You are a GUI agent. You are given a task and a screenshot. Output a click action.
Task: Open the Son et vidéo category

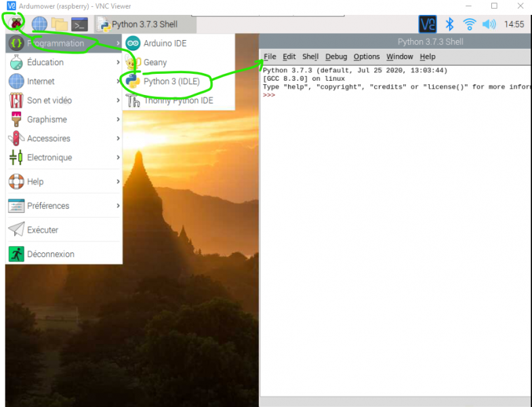tap(64, 100)
